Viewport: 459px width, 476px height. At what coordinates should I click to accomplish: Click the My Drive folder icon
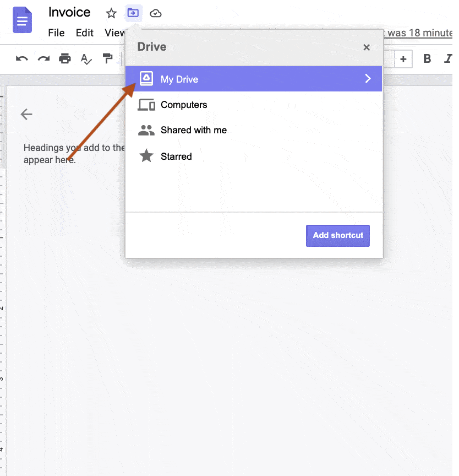pyautogui.click(x=146, y=79)
